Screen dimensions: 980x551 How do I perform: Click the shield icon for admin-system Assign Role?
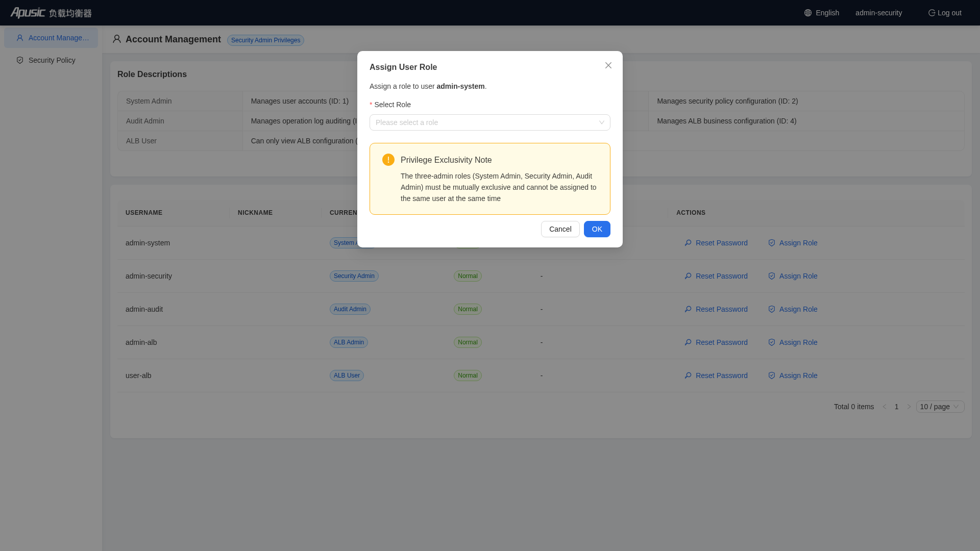[x=772, y=243]
